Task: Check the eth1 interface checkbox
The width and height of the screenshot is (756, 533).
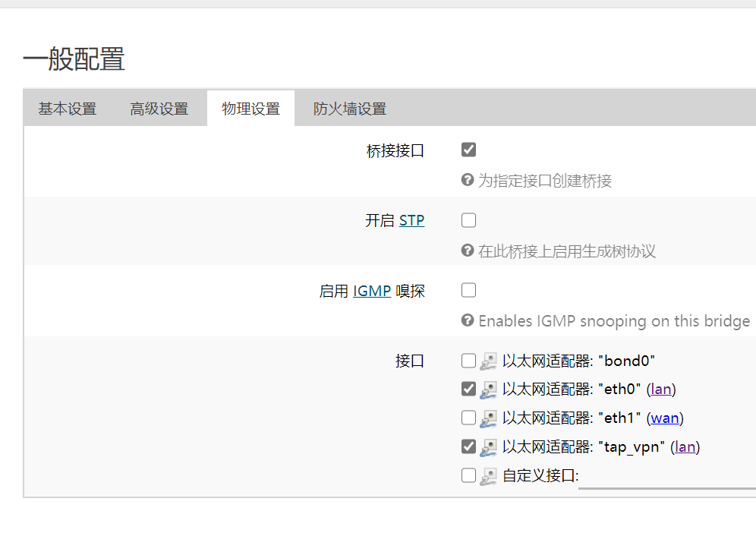Action: [468, 418]
